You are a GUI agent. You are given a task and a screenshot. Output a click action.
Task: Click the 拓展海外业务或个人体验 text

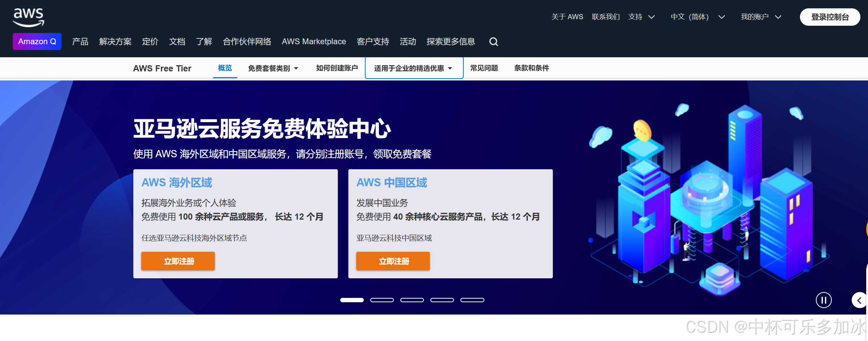click(189, 203)
